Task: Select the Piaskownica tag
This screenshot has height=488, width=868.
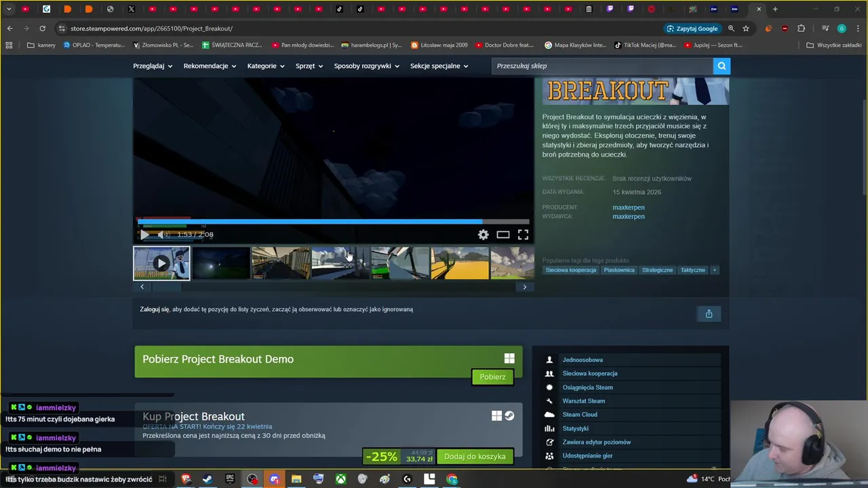Action: [x=619, y=270]
